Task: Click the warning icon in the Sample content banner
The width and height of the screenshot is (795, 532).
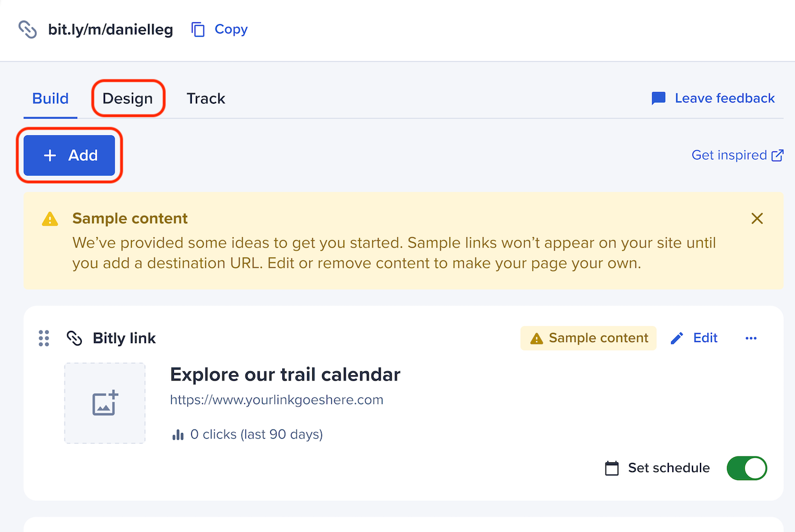Action: coord(50,219)
